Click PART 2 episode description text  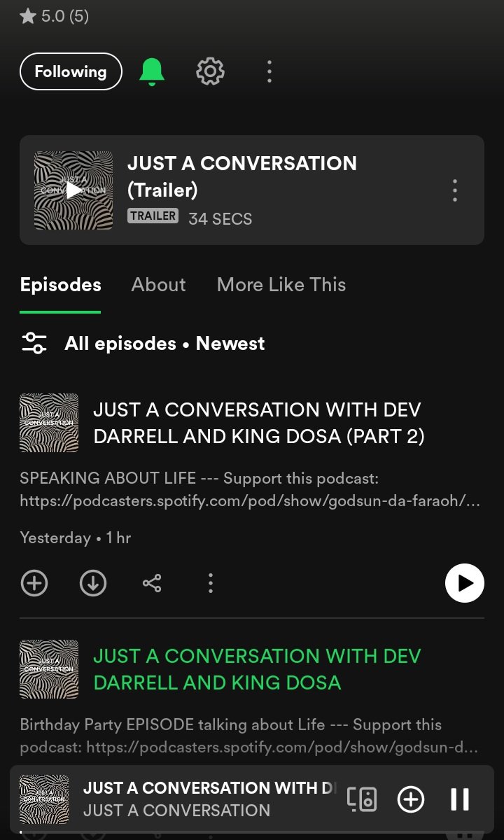[250, 490]
